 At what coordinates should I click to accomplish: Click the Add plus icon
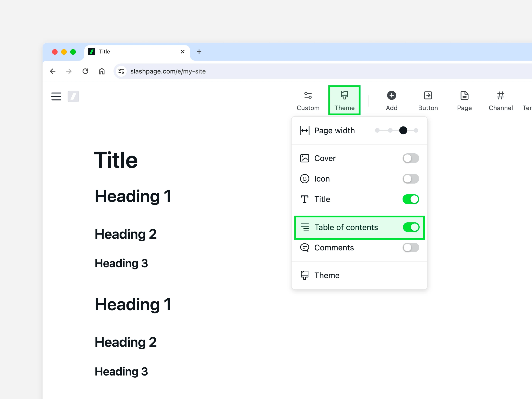coord(391,95)
